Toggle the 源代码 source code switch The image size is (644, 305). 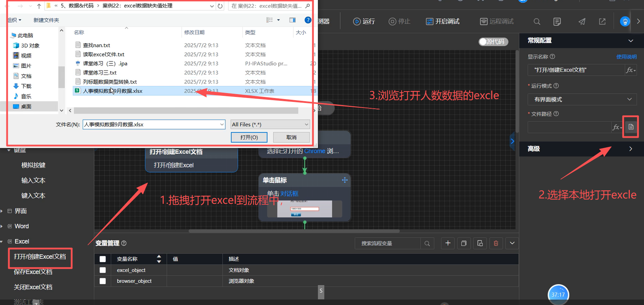(x=493, y=42)
